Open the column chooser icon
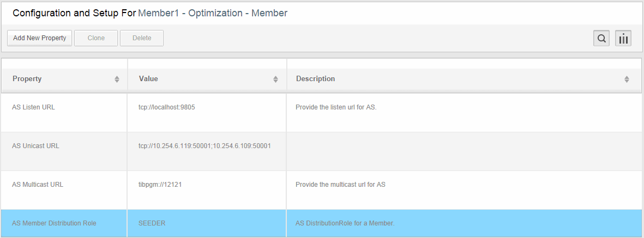 pyautogui.click(x=623, y=39)
